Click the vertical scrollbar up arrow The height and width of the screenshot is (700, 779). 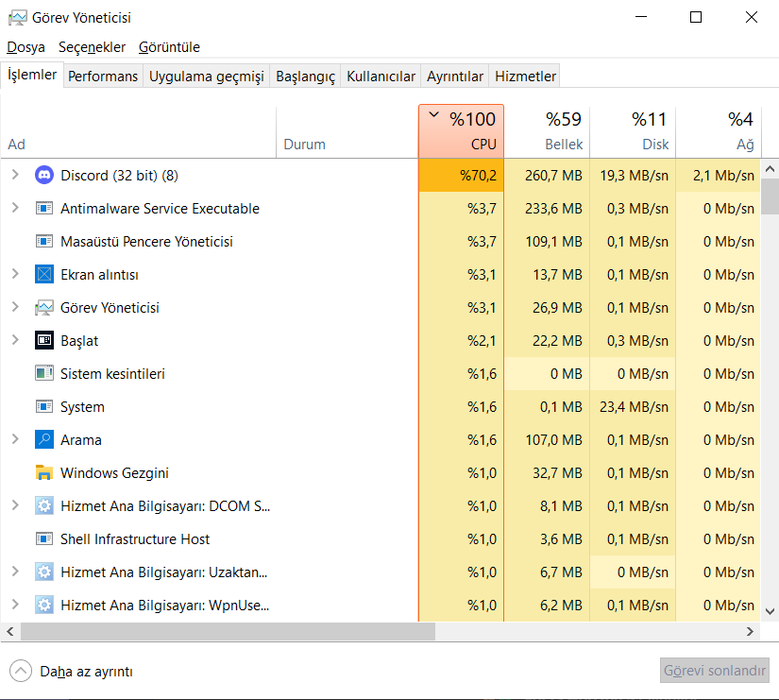[771, 169]
